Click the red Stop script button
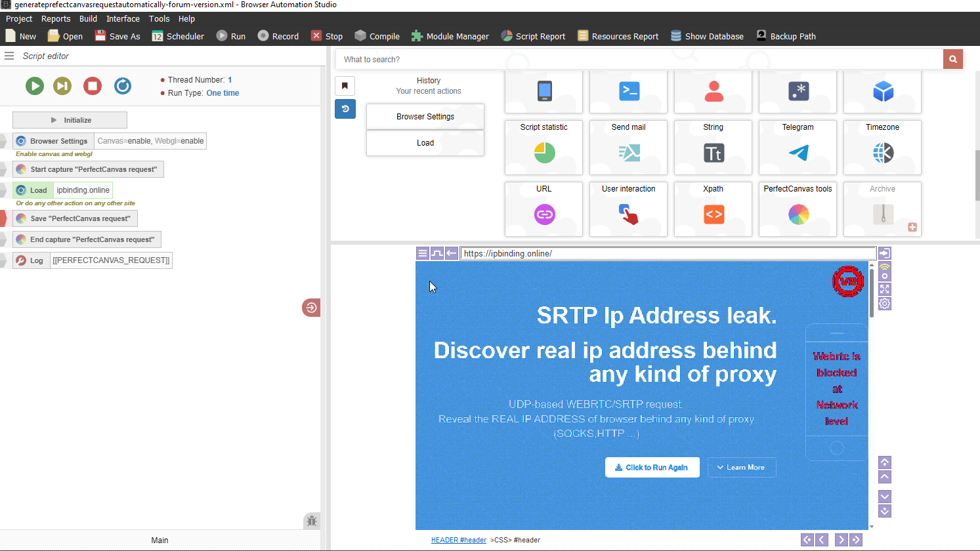The width and height of the screenshot is (980, 551). 93,86
